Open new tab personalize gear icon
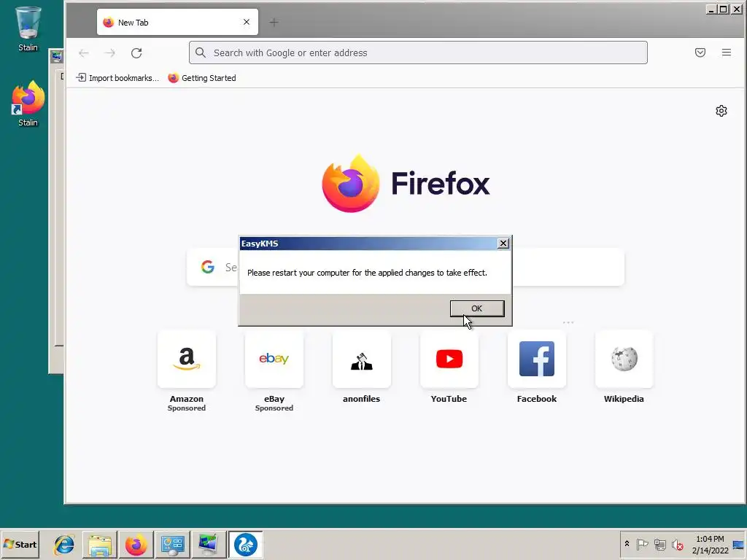Image resolution: width=747 pixels, height=560 pixels. click(x=721, y=111)
